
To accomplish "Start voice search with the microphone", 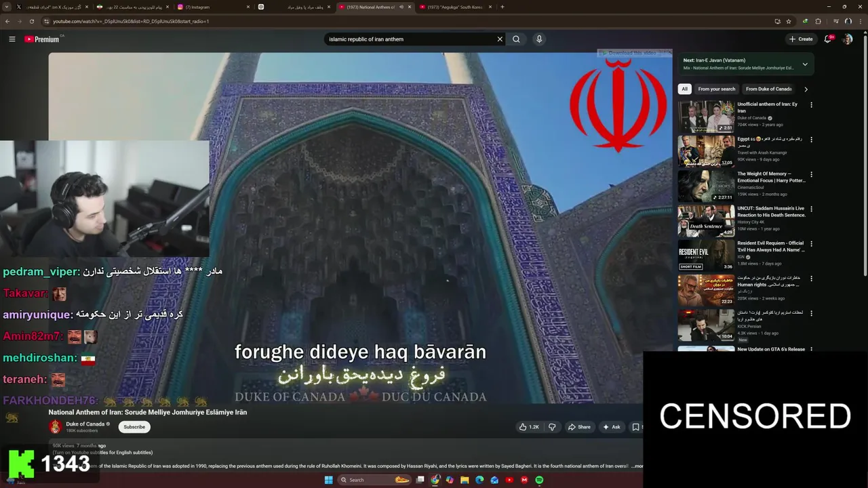I will 539,39.
